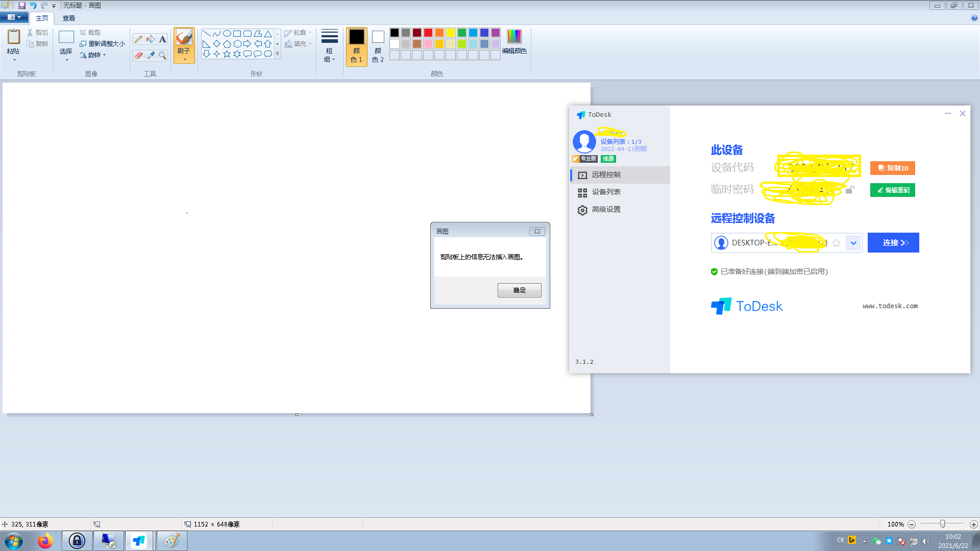The image size is (980, 551).
Task: Click 重新调整大小 in Image group
Action: click(102, 44)
